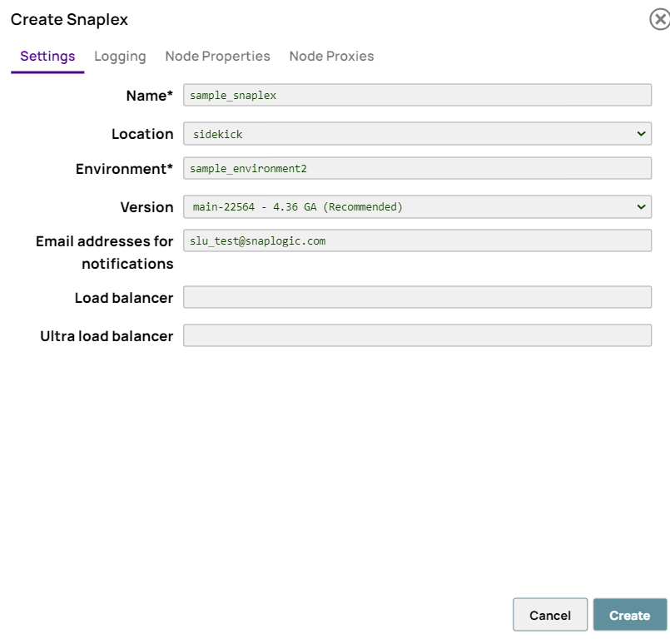
Task: Click the Create Snaplex dialog title
Action: tap(69, 19)
